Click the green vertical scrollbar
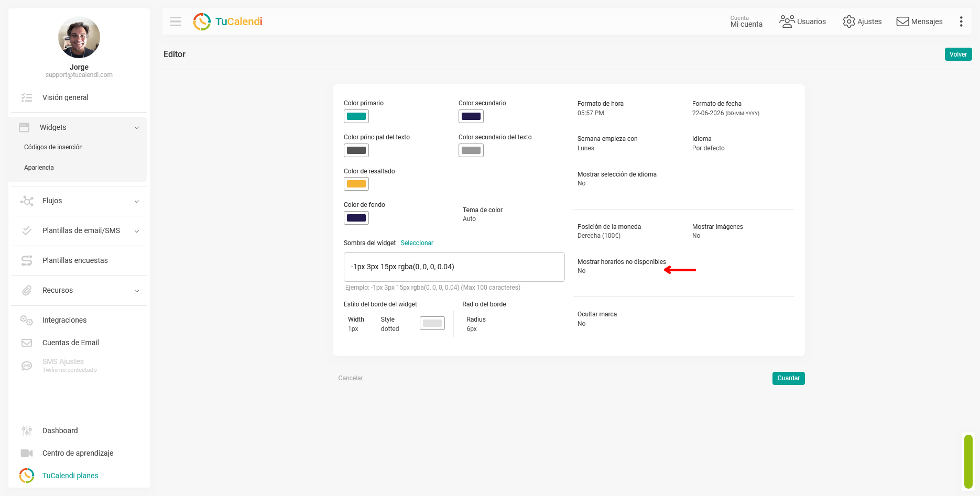Image resolution: width=980 pixels, height=496 pixels. tap(968, 461)
